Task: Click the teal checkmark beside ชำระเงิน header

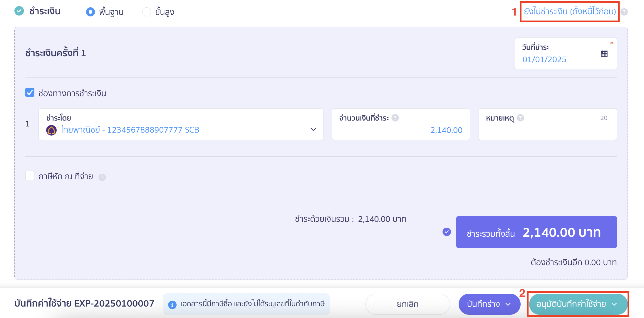Action: [19, 11]
